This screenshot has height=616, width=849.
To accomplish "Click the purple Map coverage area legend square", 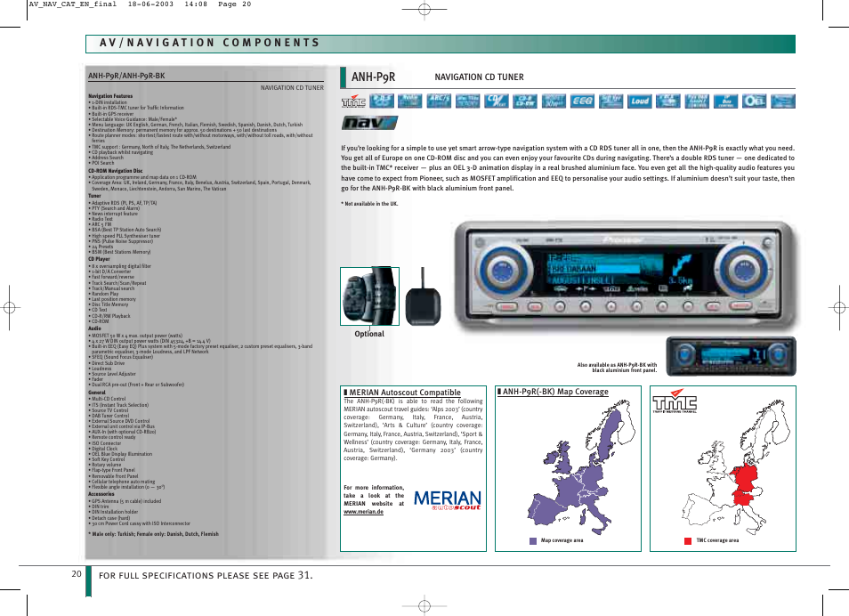I will 533,540.
